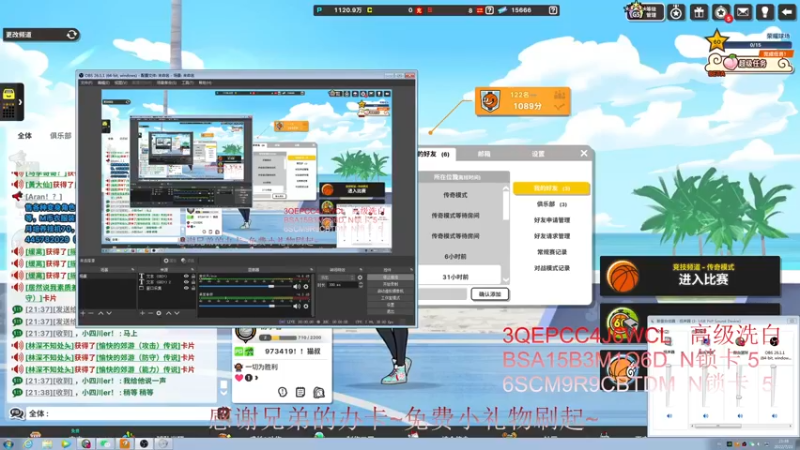Click chat log scroll-down chevron

223,393
